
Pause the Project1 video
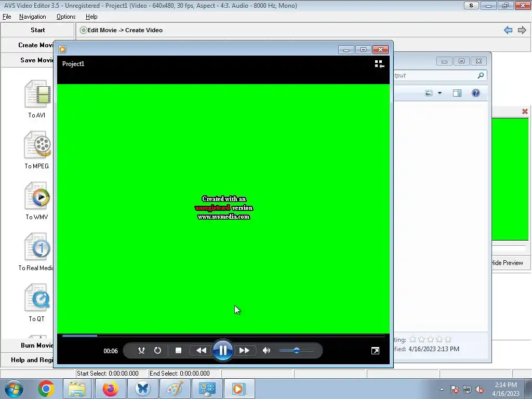(222, 351)
